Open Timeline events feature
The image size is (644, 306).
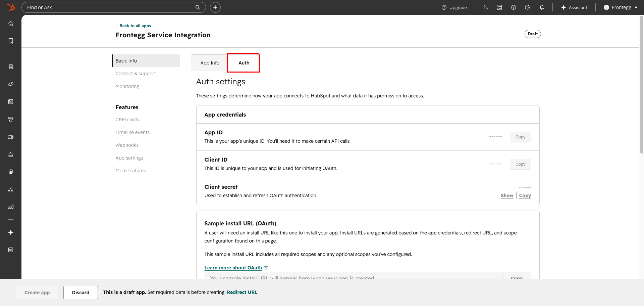pos(132,132)
